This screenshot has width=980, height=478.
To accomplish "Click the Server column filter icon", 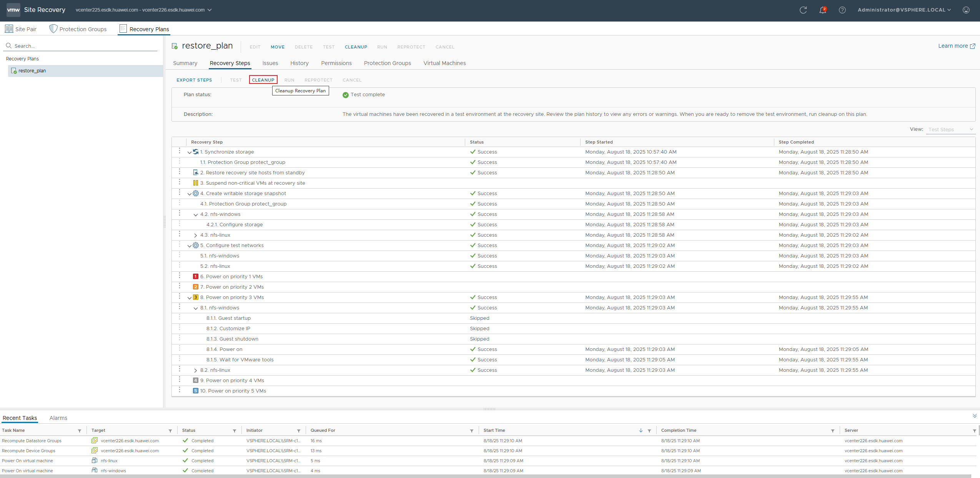I will click(975, 431).
